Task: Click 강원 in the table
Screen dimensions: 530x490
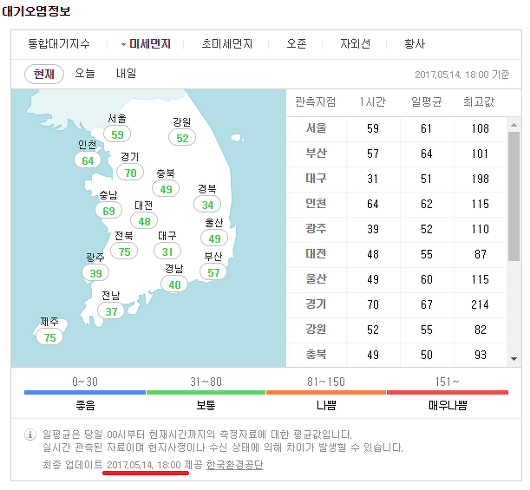Action: pyautogui.click(x=316, y=329)
